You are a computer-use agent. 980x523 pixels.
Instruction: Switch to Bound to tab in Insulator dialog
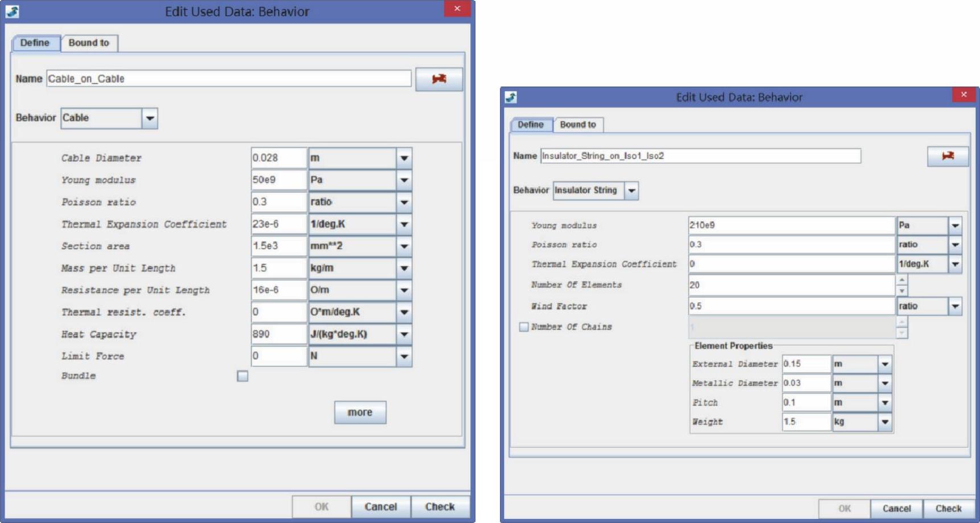[578, 125]
